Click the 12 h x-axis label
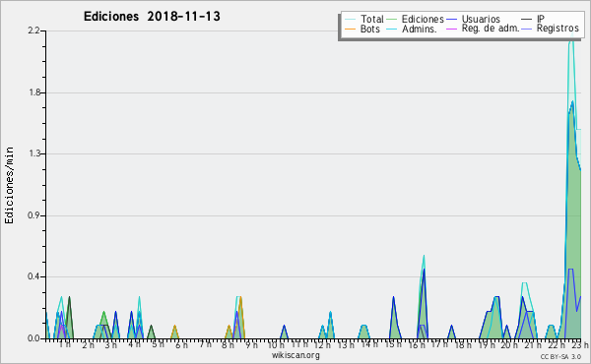This screenshot has width=591, height=364. pyautogui.click(x=322, y=344)
